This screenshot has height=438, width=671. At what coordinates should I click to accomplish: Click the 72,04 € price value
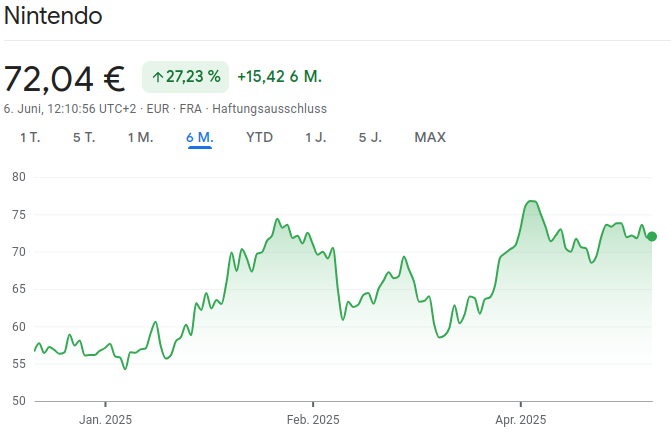coord(65,79)
